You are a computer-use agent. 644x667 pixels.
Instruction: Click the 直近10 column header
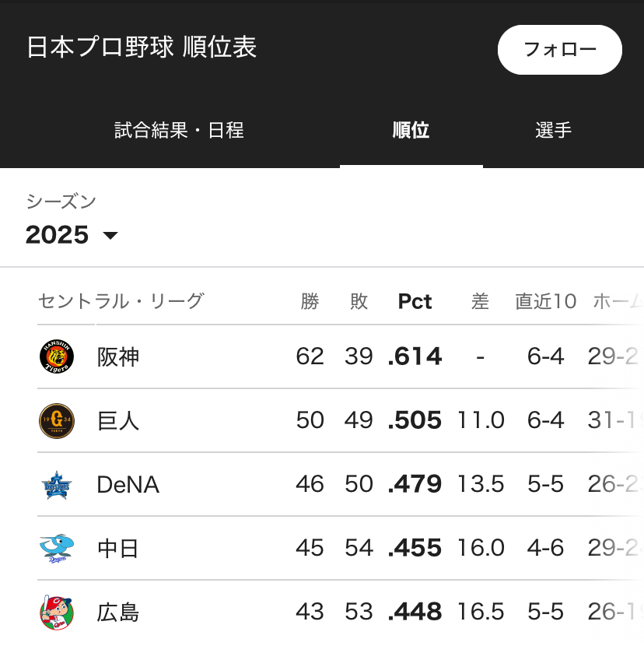click(x=545, y=301)
